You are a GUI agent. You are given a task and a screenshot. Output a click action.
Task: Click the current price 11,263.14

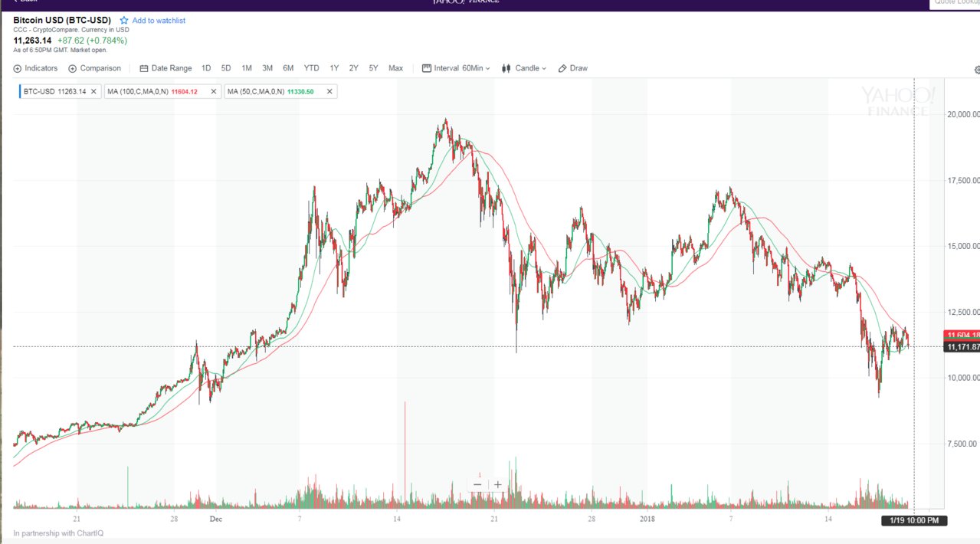click(32, 41)
